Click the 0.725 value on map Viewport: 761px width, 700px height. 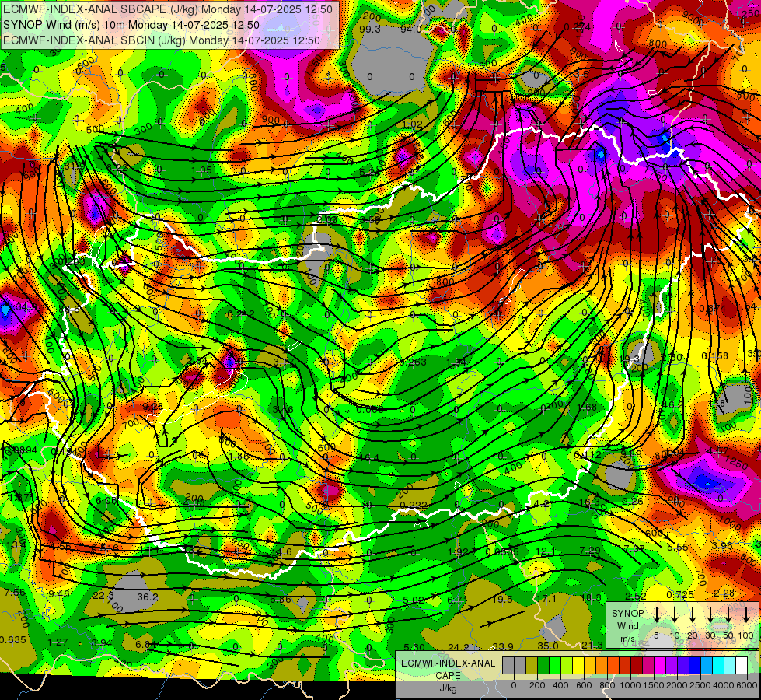pyautogui.click(x=679, y=594)
